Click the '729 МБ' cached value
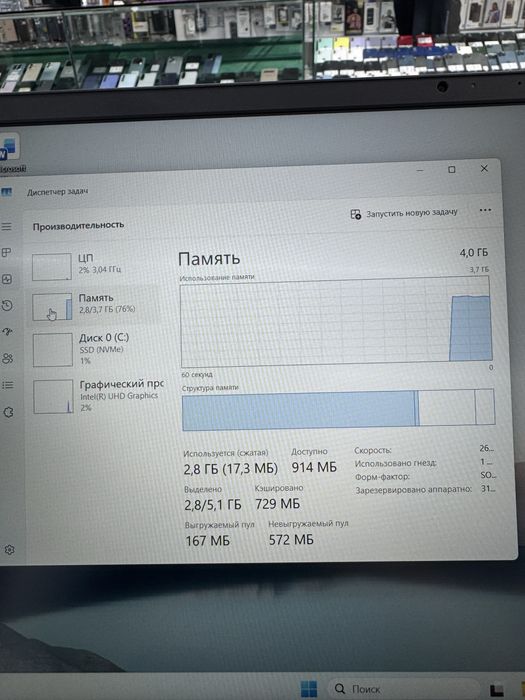Screen dimensions: 525x700 click(278, 504)
